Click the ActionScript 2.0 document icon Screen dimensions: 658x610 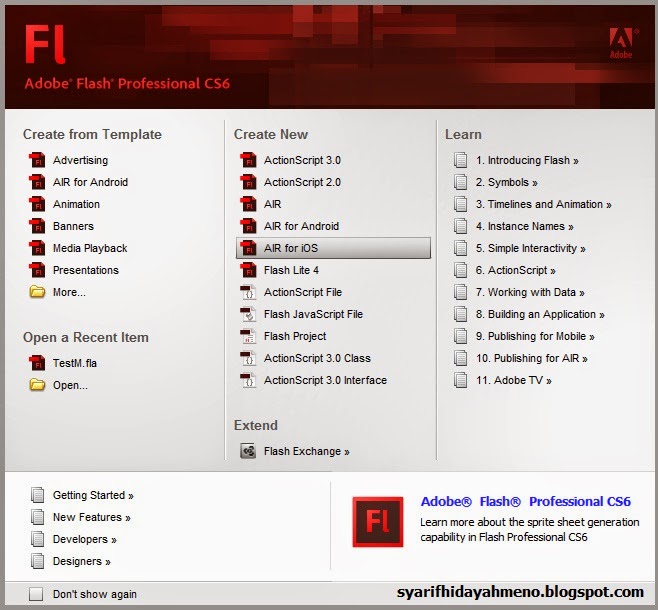[x=248, y=182]
